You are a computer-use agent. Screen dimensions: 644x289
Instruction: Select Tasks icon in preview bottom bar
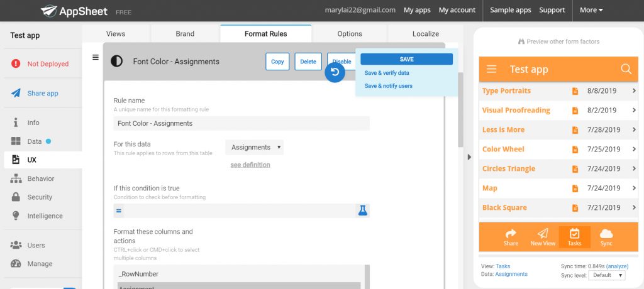coord(575,237)
